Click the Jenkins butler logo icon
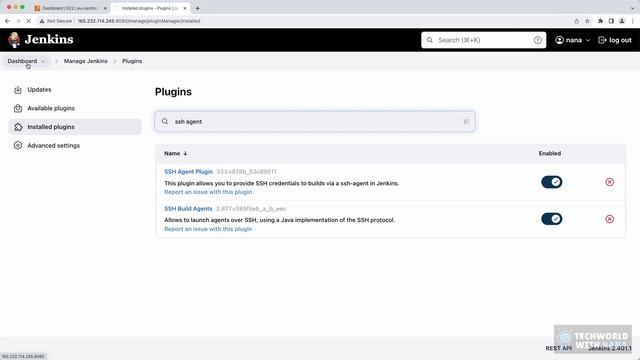Viewport: 640px width, 360px height. tap(14, 40)
